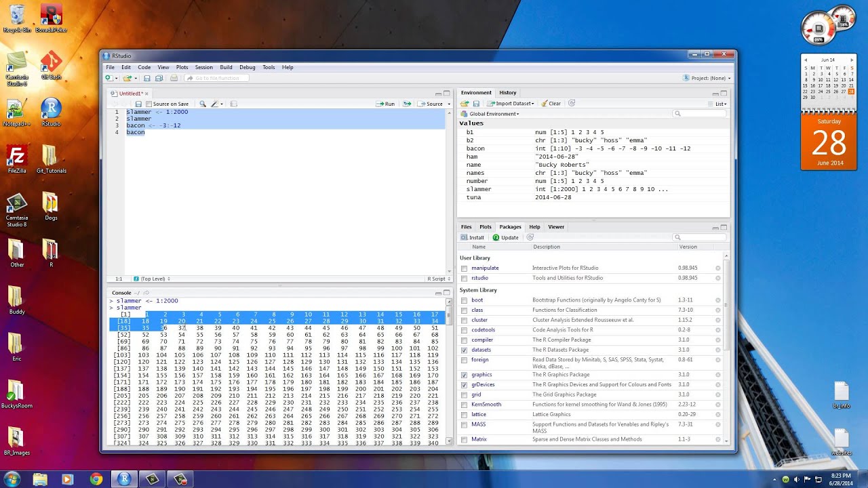
Task: Click Load Workspace icon in Environment pane
Action: (465, 104)
